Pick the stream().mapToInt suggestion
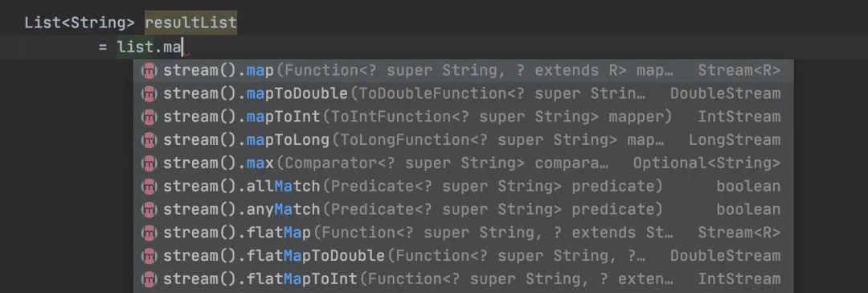 pos(464,117)
